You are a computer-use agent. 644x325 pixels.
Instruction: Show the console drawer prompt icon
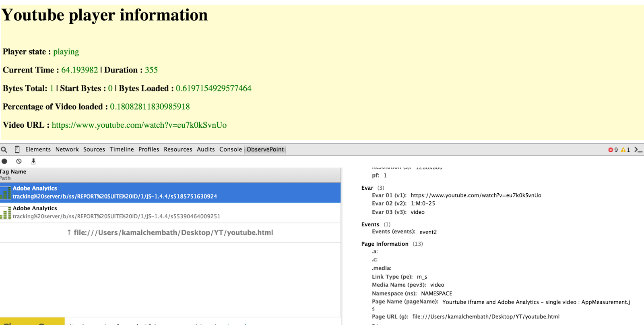click(638, 149)
